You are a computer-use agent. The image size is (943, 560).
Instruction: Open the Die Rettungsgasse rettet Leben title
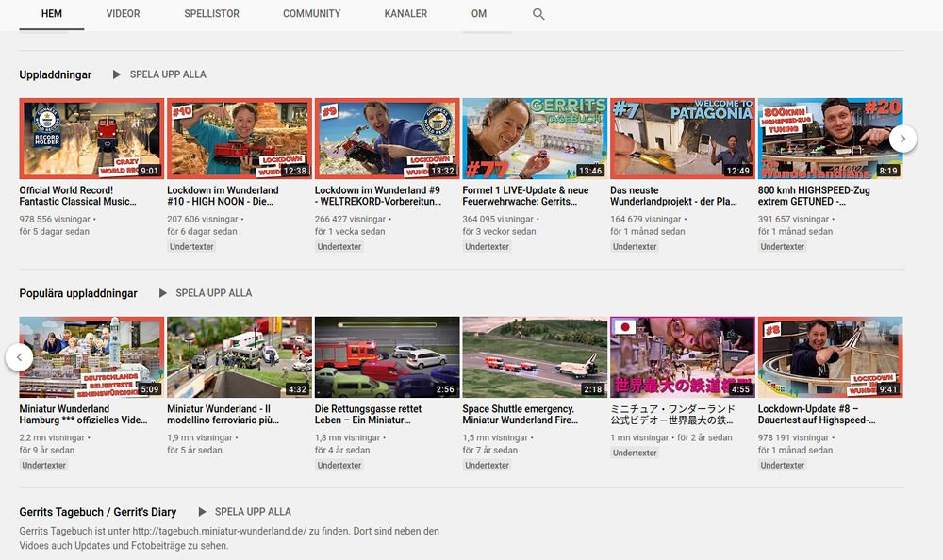[368, 415]
